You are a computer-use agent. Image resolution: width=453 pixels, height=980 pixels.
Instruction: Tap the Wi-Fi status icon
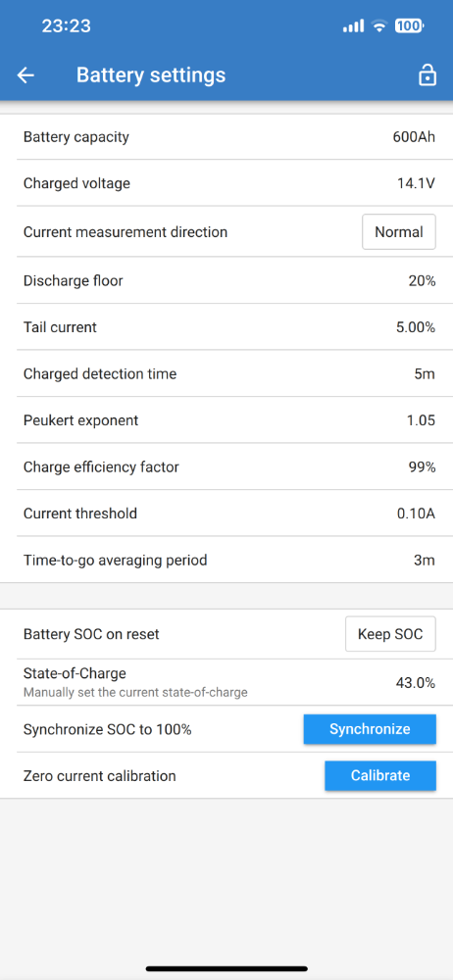tap(378, 25)
